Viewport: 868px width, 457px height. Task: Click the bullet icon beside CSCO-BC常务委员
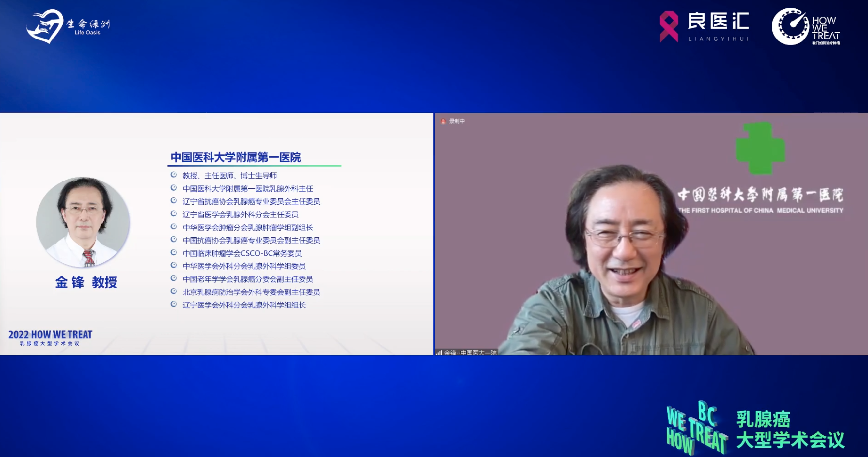click(174, 252)
